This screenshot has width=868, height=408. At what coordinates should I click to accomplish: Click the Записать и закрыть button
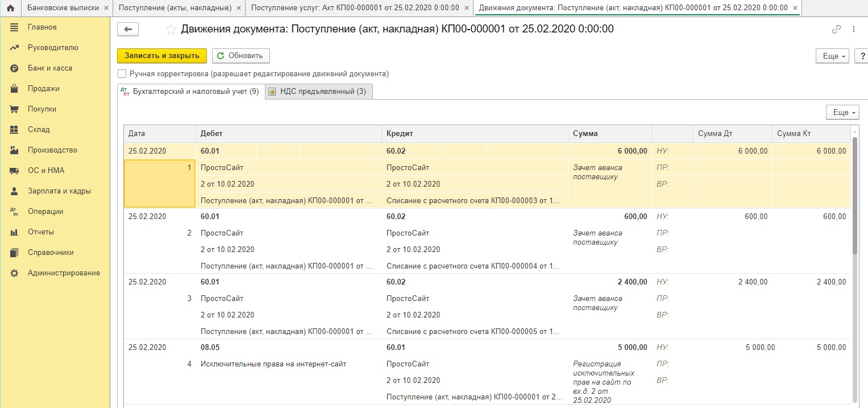[x=162, y=56]
